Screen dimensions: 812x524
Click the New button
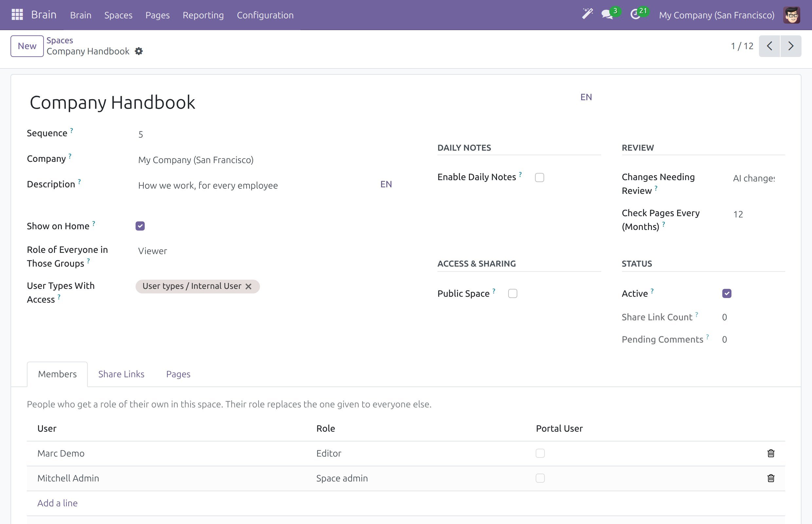pos(27,46)
